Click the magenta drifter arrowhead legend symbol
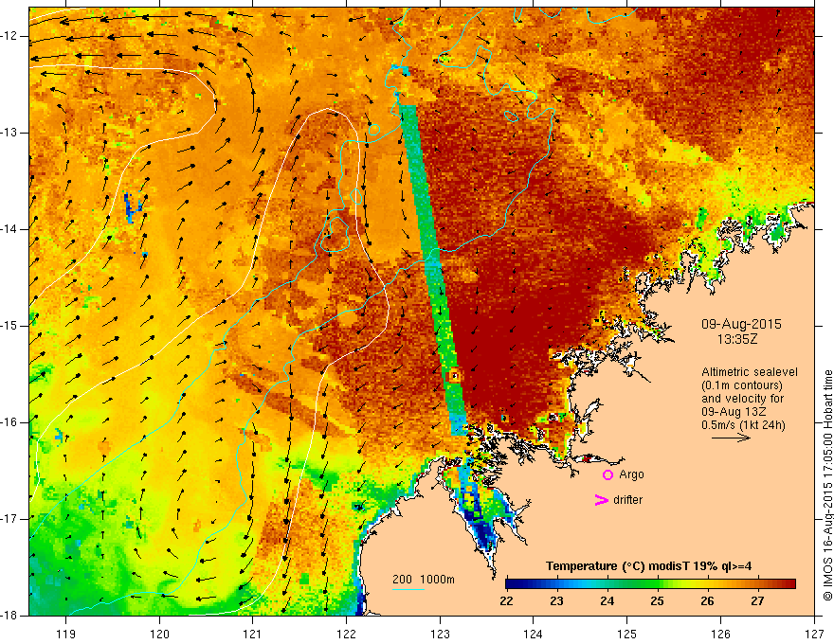The width and height of the screenshot is (834, 644). pyautogui.click(x=601, y=500)
